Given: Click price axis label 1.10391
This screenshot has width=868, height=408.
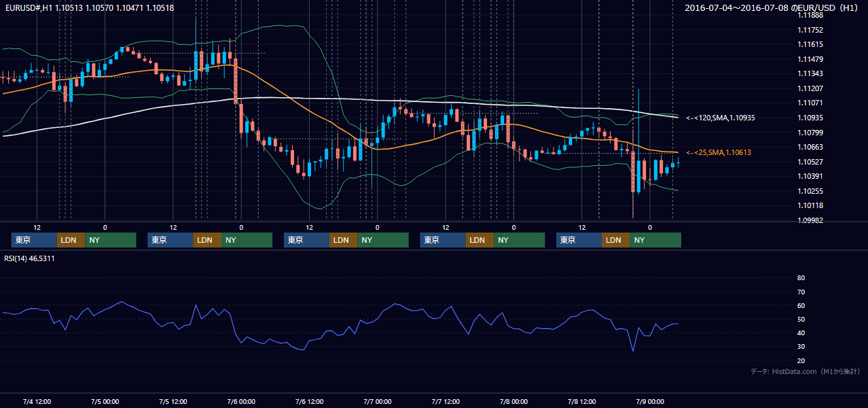Looking at the screenshot, I should tap(810, 176).
